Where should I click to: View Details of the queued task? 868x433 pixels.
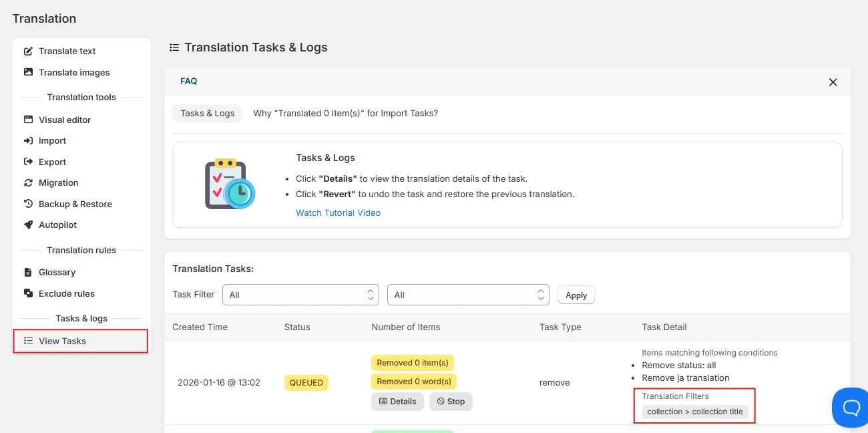click(x=397, y=402)
